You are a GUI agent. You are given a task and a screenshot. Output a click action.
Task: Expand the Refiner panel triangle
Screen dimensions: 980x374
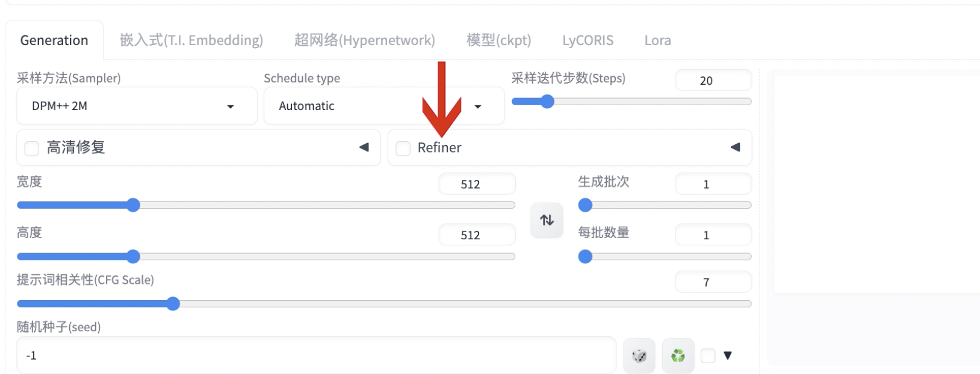tap(735, 147)
